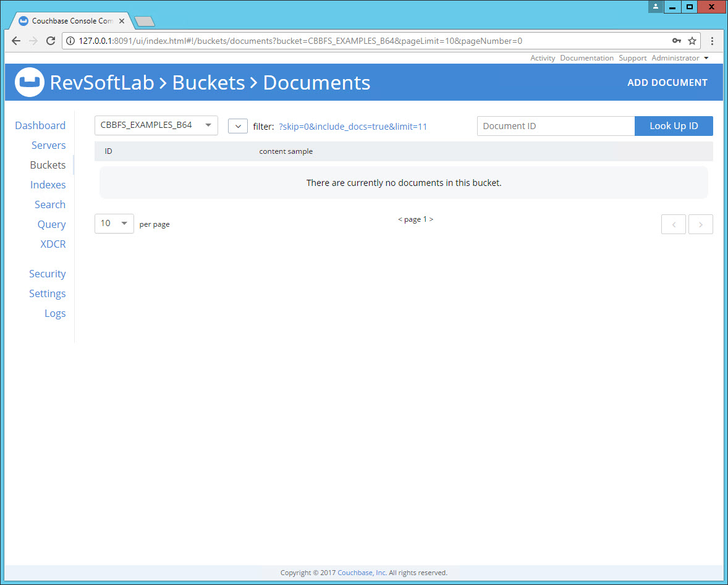Open the Support link
The width and height of the screenshot is (728, 585).
click(632, 58)
